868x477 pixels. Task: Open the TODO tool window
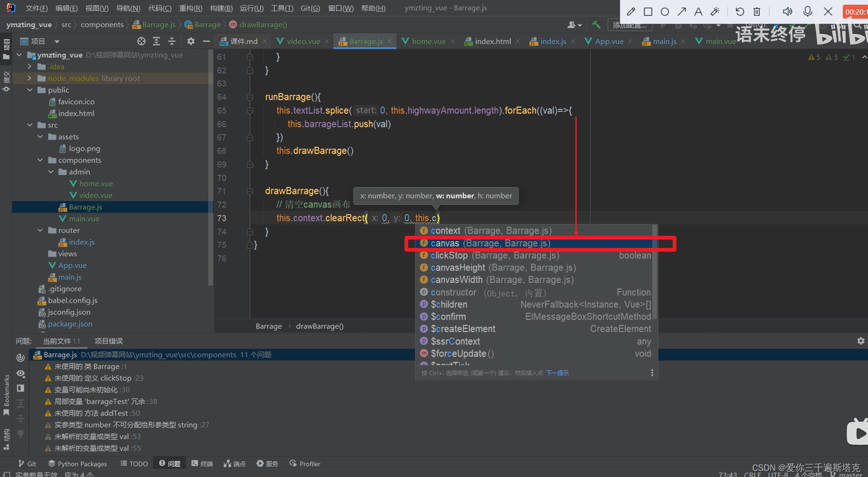click(x=134, y=463)
